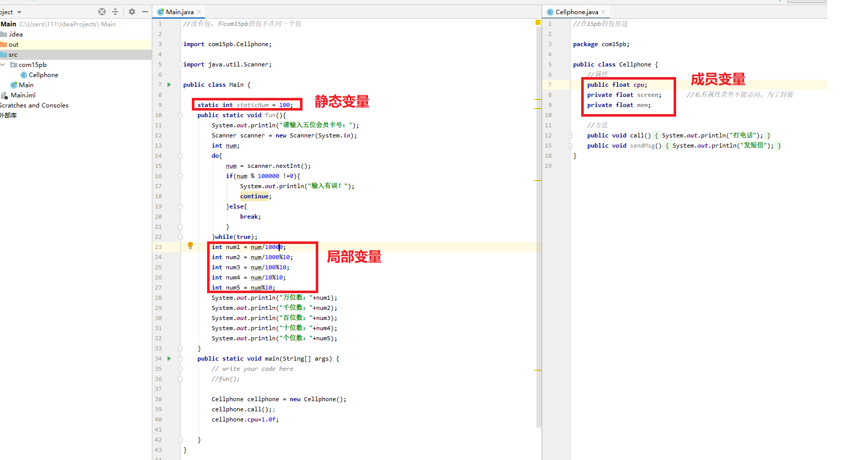Collapse all nodes in the Project panel
Viewport: 868px width, 460px height.
pyautogui.click(x=115, y=12)
